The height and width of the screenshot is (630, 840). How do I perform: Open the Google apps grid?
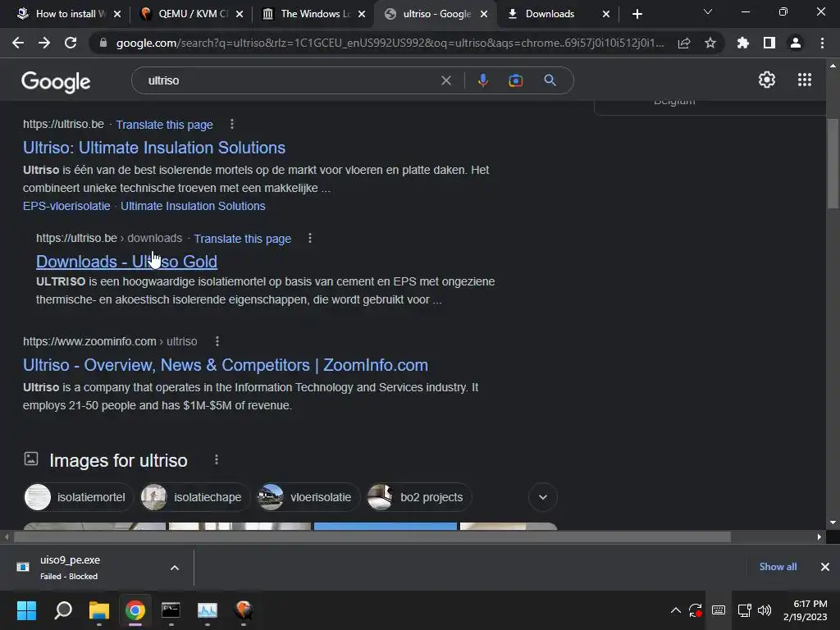click(x=805, y=80)
